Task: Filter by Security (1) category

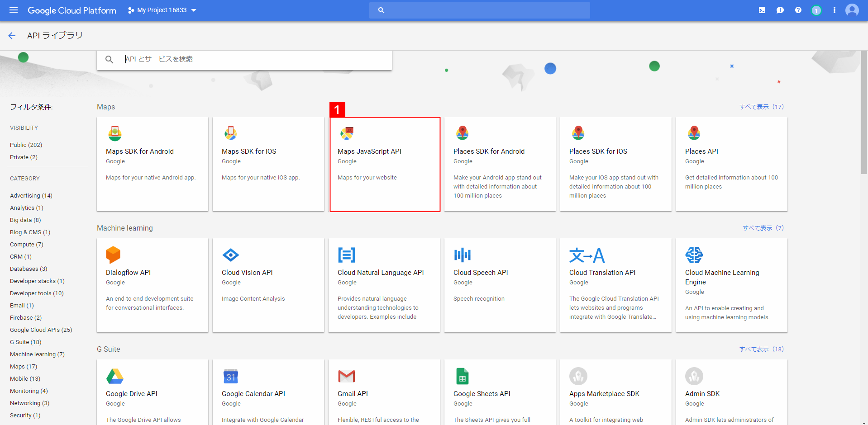Action: pyautogui.click(x=25, y=416)
